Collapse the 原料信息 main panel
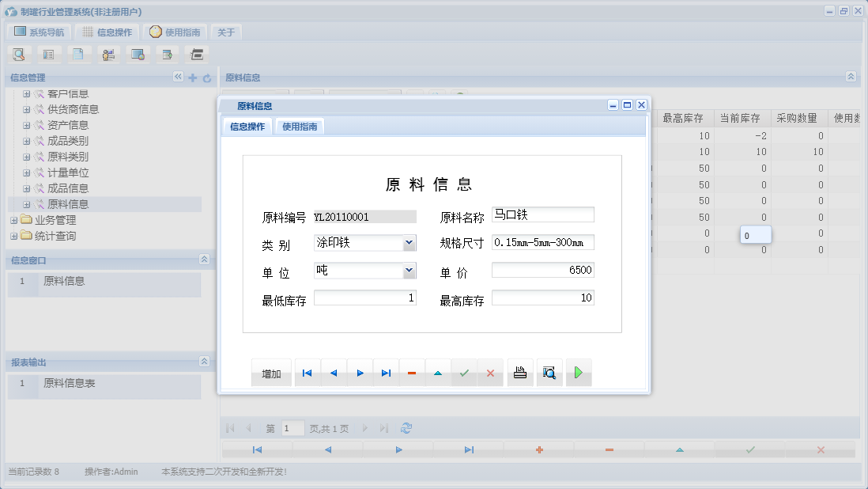The width and height of the screenshot is (868, 489). (851, 77)
